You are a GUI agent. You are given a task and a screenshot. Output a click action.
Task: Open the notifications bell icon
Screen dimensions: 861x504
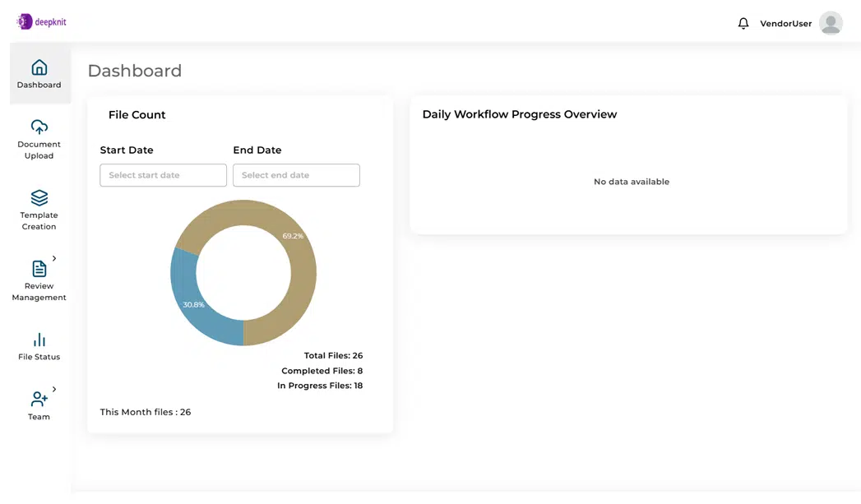[x=743, y=24]
